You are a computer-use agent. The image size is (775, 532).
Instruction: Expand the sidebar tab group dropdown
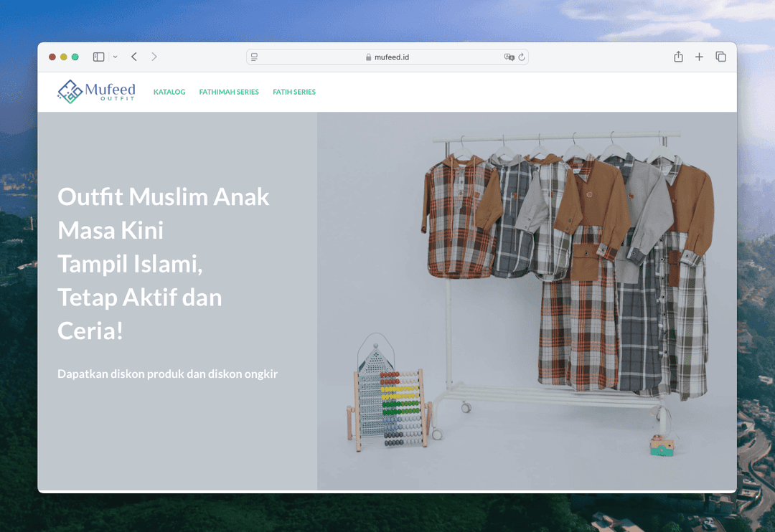pyautogui.click(x=115, y=57)
